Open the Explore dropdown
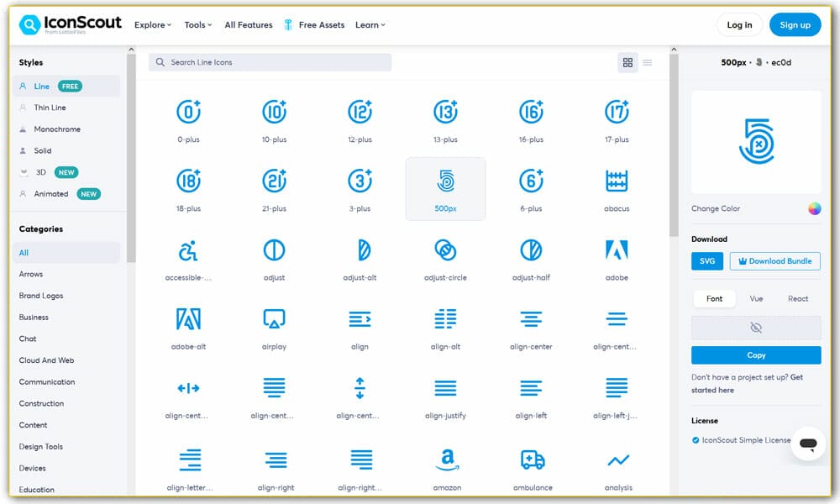Viewport: 840px width, 504px height. click(152, 25)
